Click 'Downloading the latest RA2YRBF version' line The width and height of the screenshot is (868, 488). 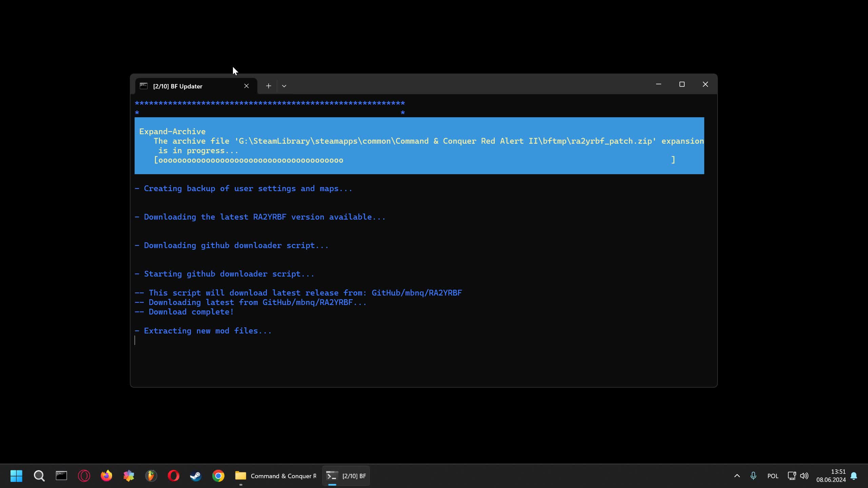pos(260,217)
